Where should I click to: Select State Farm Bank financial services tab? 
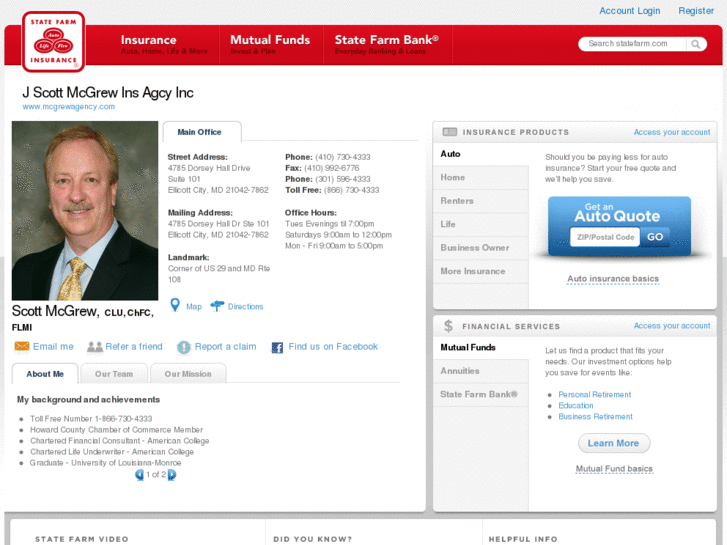[481, 395]
